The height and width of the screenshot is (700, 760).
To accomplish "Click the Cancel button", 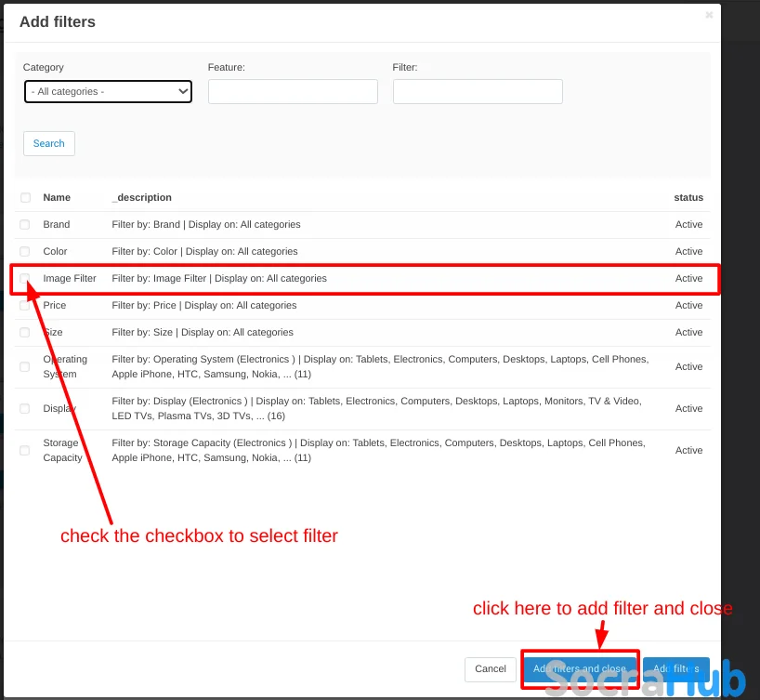I will [490, 669].
